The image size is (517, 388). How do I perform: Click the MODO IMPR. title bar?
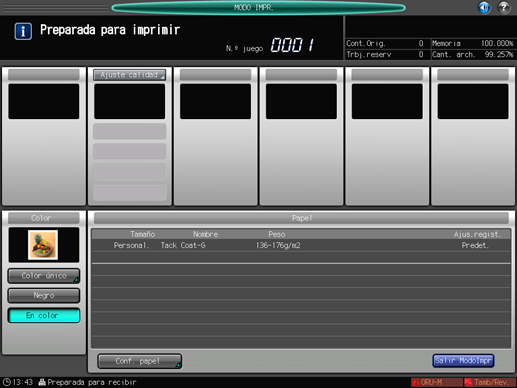click(258, 7)
